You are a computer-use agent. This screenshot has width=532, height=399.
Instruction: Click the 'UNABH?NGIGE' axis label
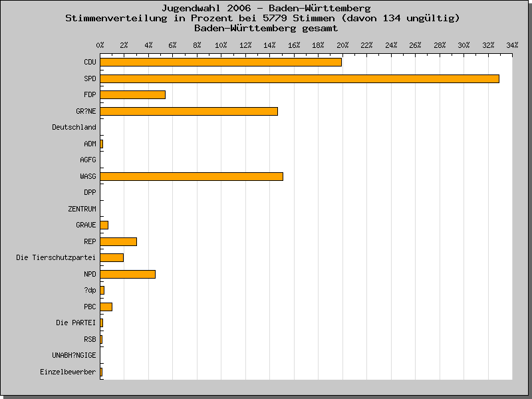[74, 355]
